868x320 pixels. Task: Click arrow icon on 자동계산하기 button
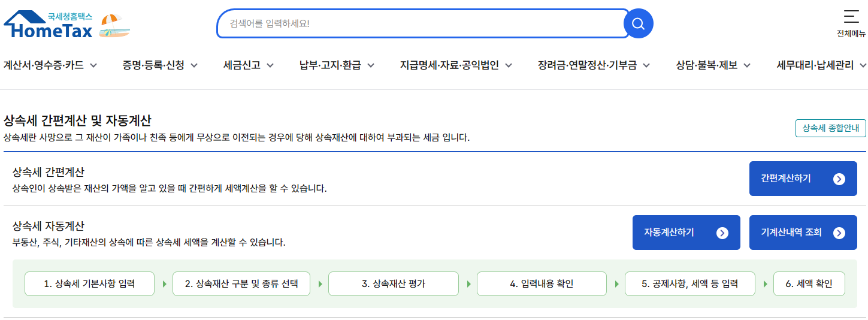[x=722, y=233]
